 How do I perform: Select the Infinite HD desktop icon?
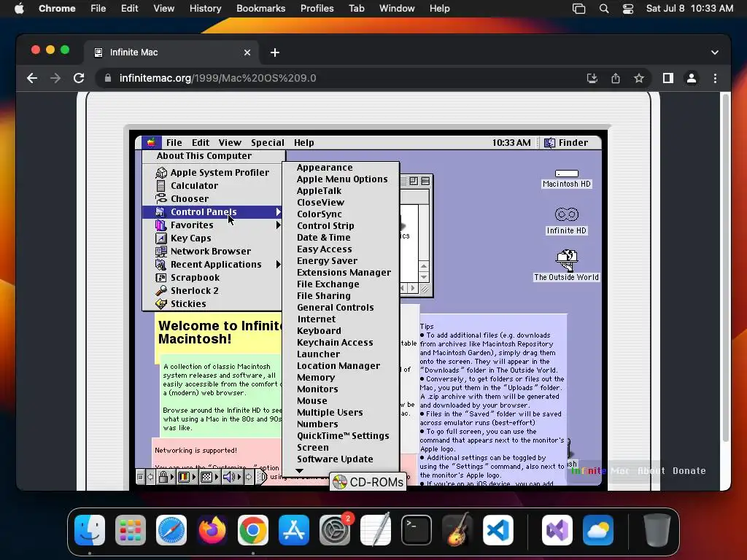coord(566,221)
